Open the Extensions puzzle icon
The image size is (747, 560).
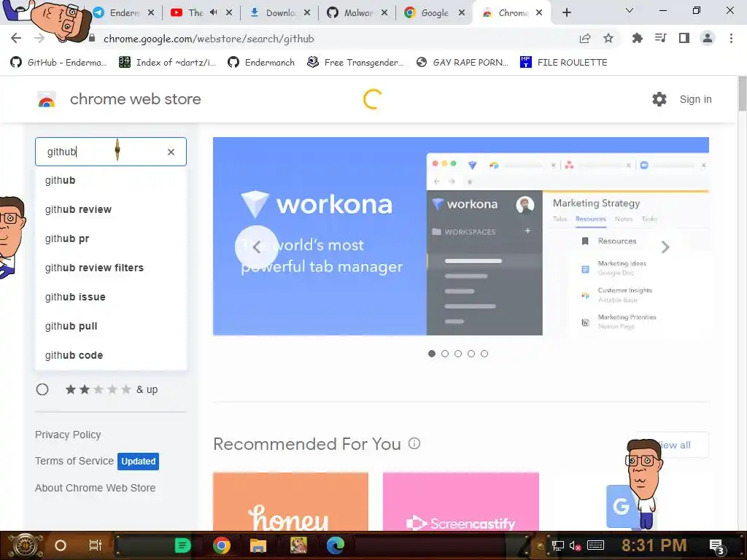tap(637, 39)
